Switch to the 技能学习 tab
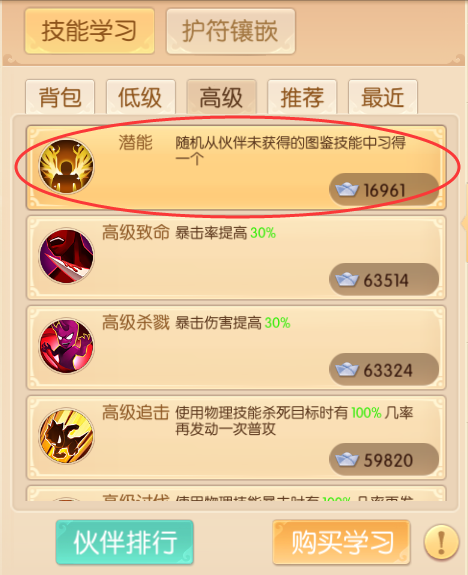The image size is (468, 575). click(x=89, y=31)
